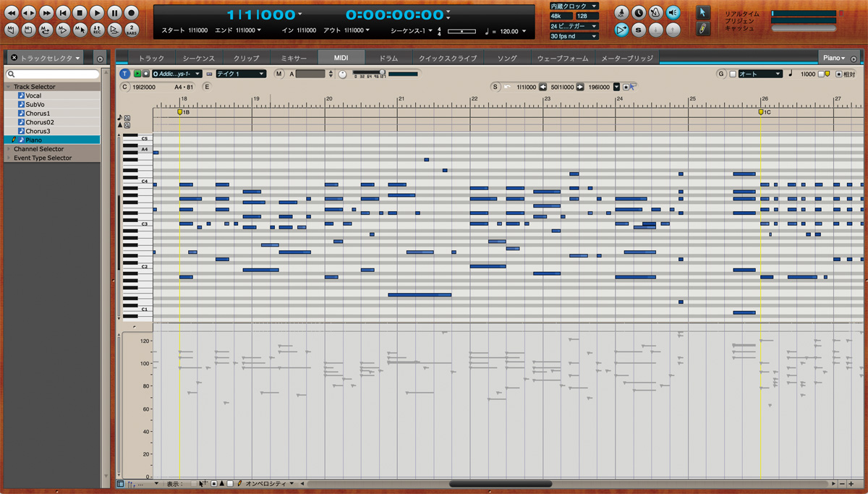
Task: Select the Vocal track
Action: pyautogui.click(x=52, y=95)
